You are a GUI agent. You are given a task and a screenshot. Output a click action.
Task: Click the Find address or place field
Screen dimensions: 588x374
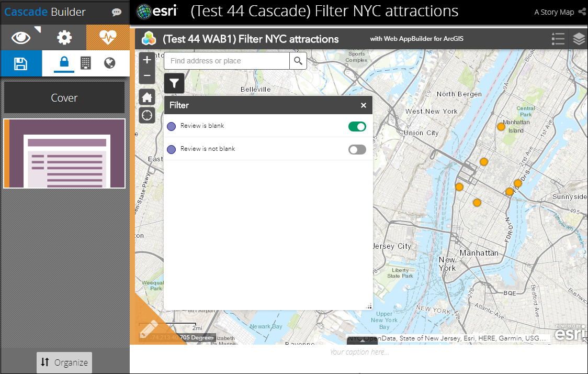[x=227, y=61]
